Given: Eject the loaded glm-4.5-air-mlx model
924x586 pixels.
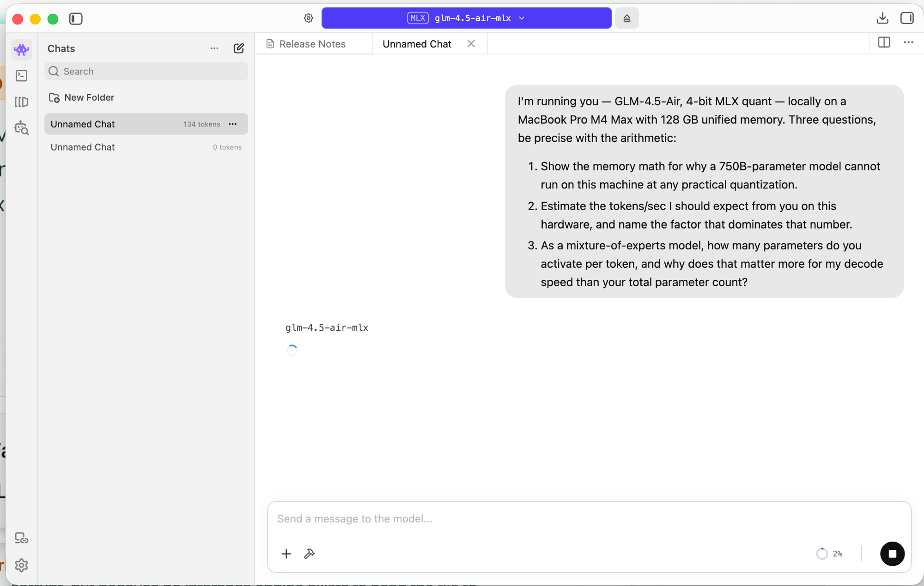Looking at the screenshot, I should pyautogui.click(x=626, y=18).
